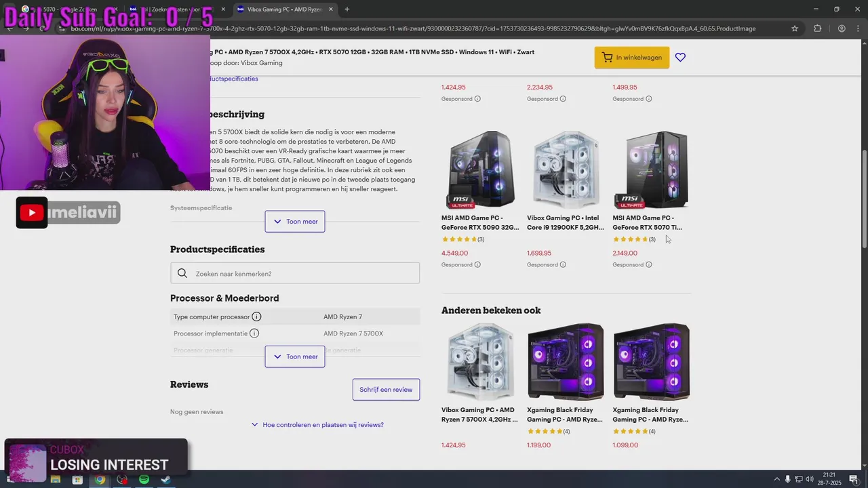Open Chrome extensions puzzle icon
Image resolution: width=868 pixels, height=488 pixels.
(817, 28)
